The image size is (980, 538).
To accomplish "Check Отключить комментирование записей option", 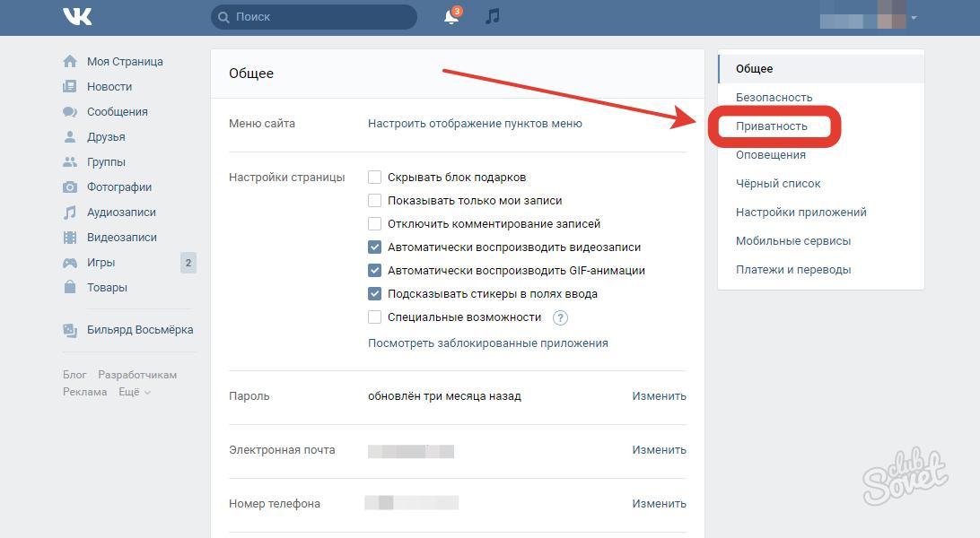I will [x=375, y=224].
